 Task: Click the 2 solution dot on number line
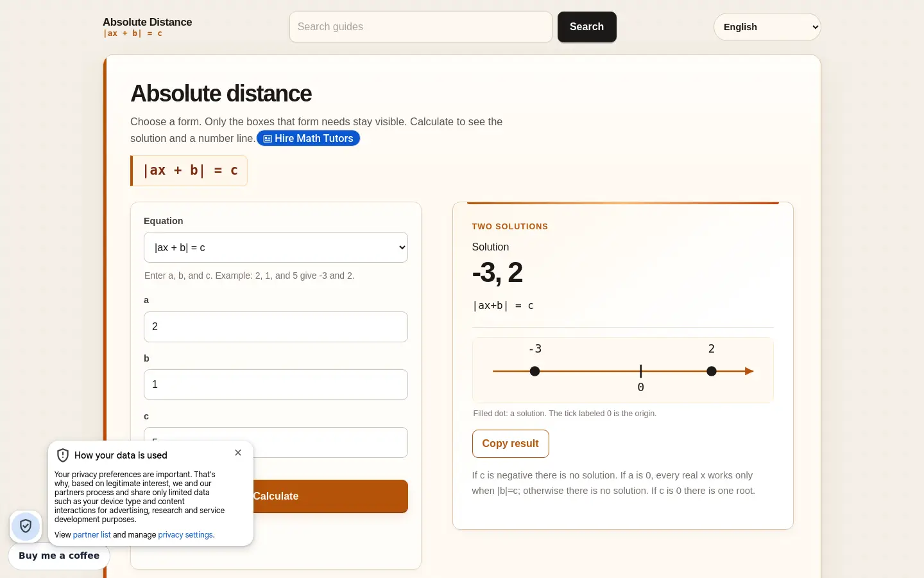(711, 371)
